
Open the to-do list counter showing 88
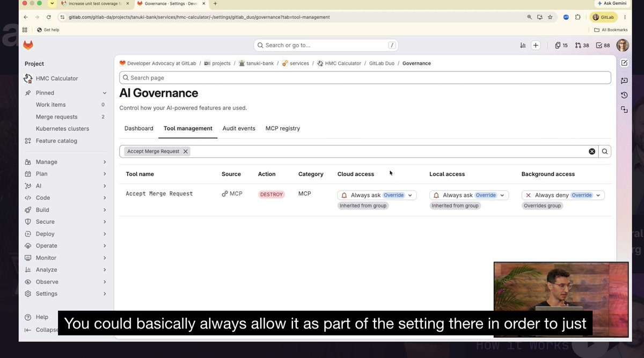coord(604,45)
